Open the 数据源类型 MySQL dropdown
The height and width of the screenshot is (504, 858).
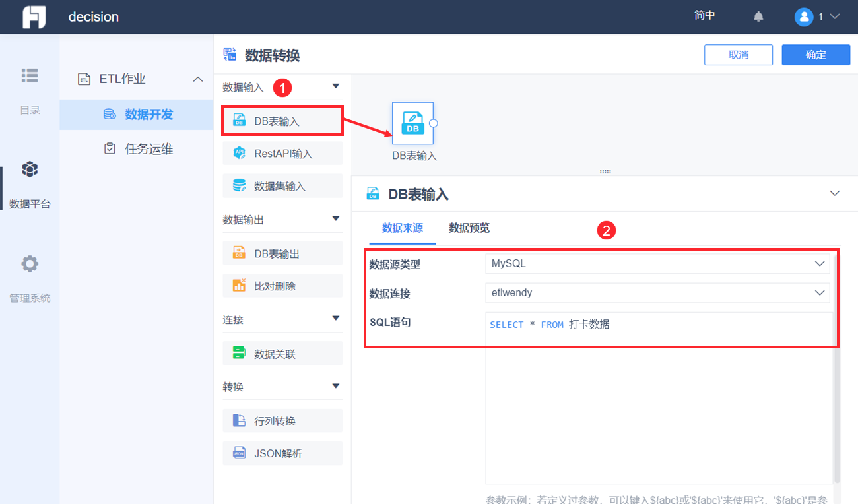[657, 263]
